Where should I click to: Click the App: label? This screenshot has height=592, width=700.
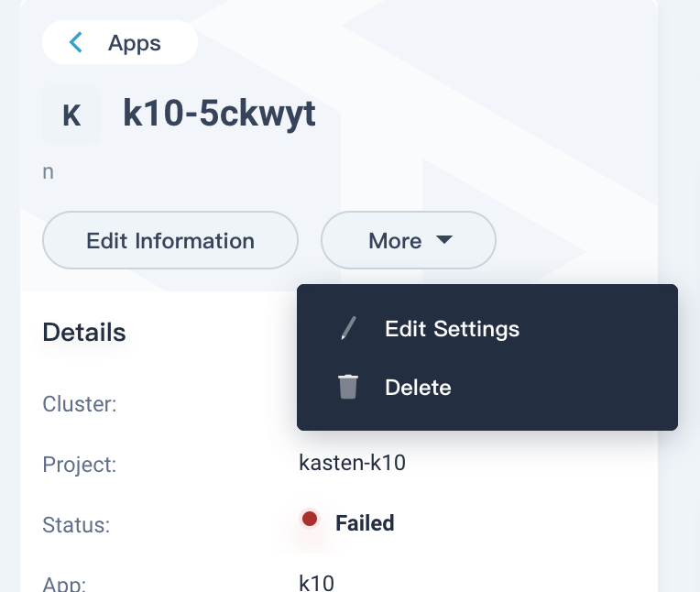pyautogui.click(x=64, y=584)
